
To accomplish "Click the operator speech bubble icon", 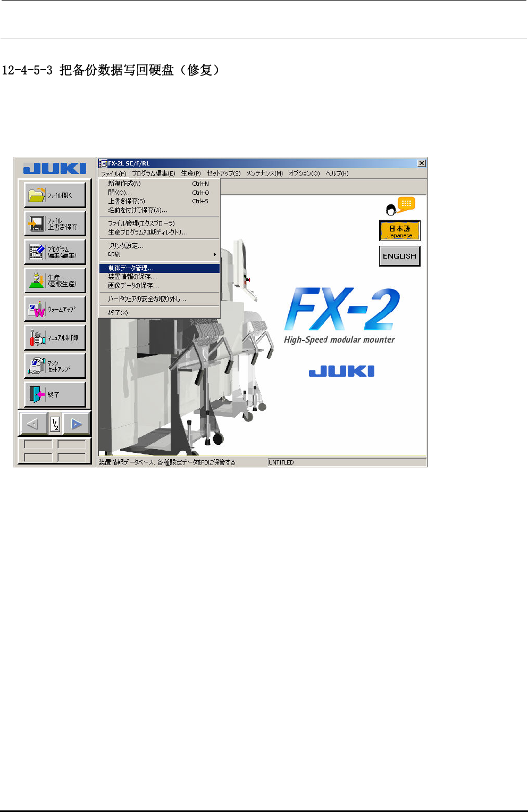I will pyautogui.click(x=400, y=206).
